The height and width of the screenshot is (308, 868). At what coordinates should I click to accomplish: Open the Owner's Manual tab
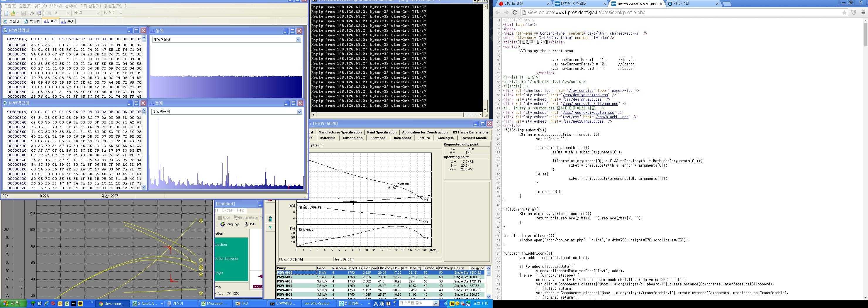pyautogui.click(x=474, y=138)
